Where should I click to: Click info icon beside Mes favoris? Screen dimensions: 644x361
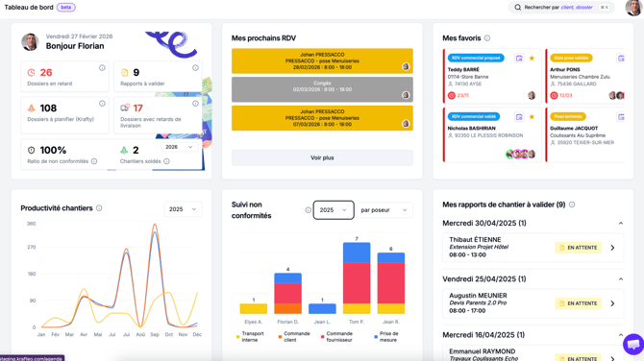point(487,38)
